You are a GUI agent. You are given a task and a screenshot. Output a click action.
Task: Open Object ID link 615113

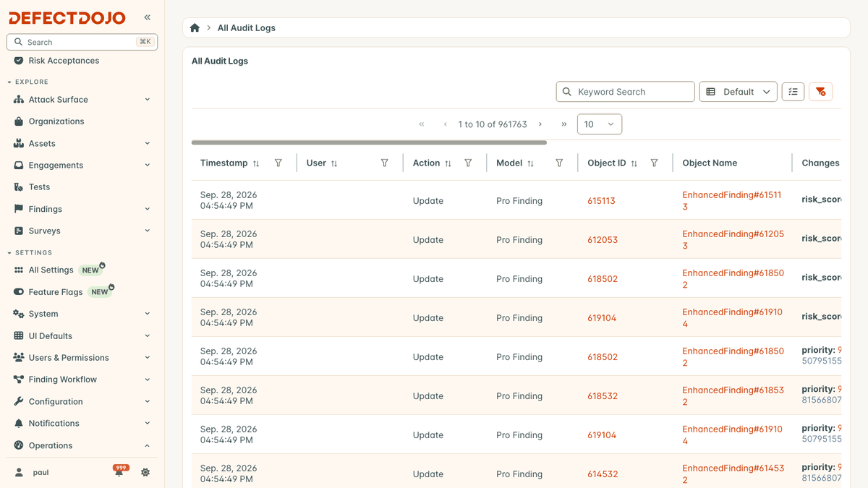point(601,201)
